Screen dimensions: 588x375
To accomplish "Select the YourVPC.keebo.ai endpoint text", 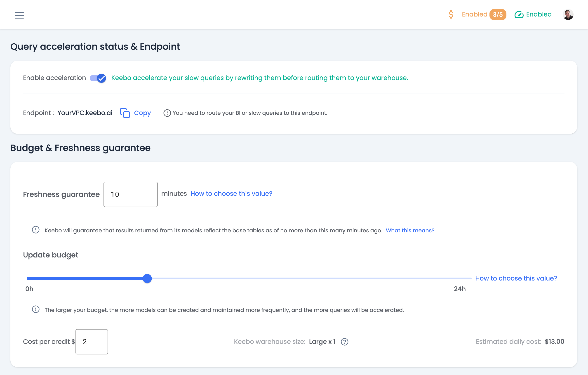I will 85,113.
